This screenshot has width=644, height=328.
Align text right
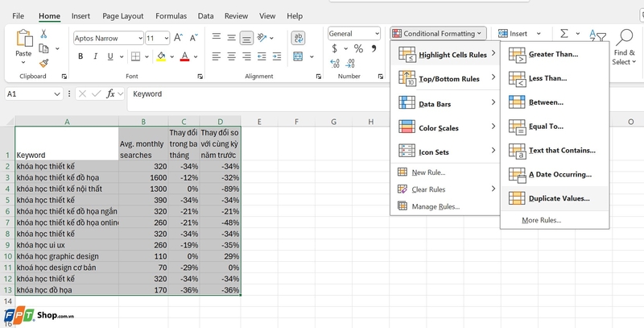[x=246, y=56]
